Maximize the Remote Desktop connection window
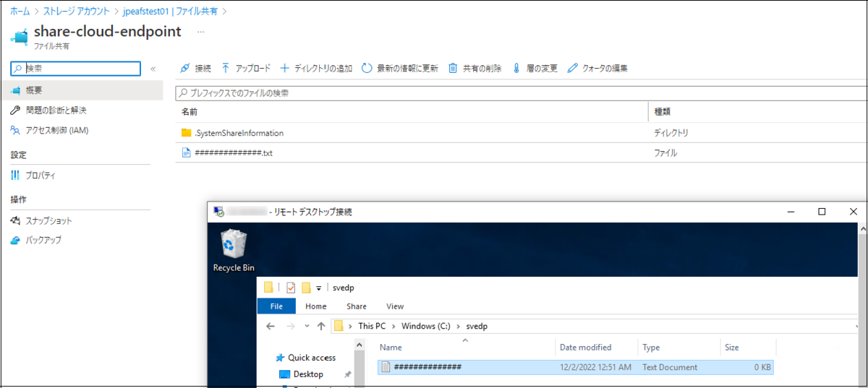Screen dimensions: 868x388 coord(822,212)
